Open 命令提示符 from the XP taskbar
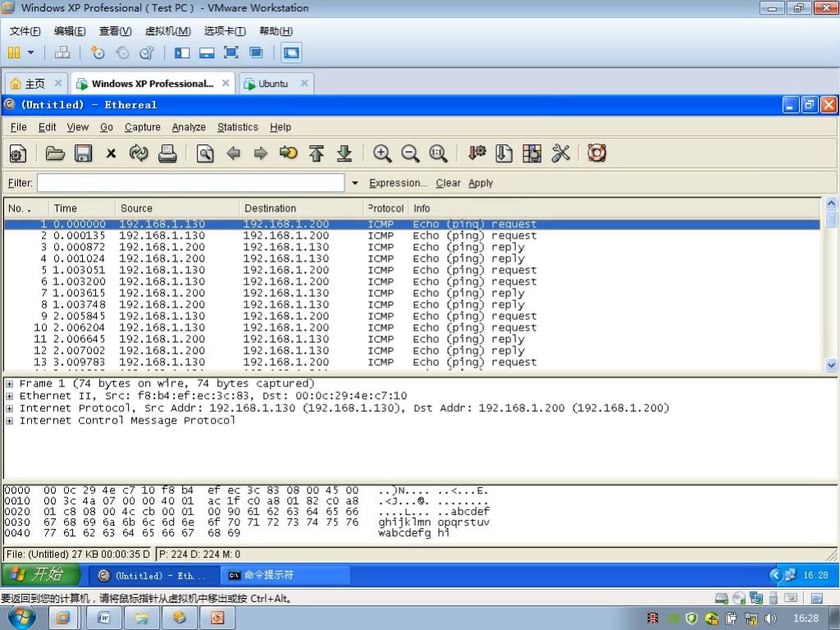 (x=285, y=575)
